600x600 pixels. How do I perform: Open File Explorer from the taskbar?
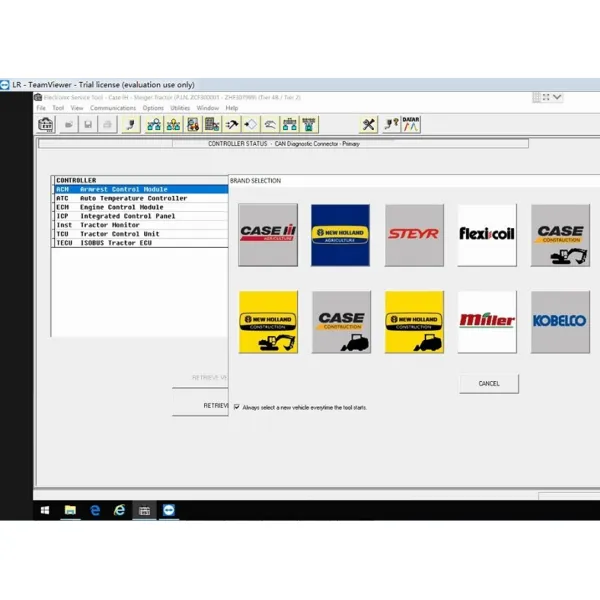70,510
